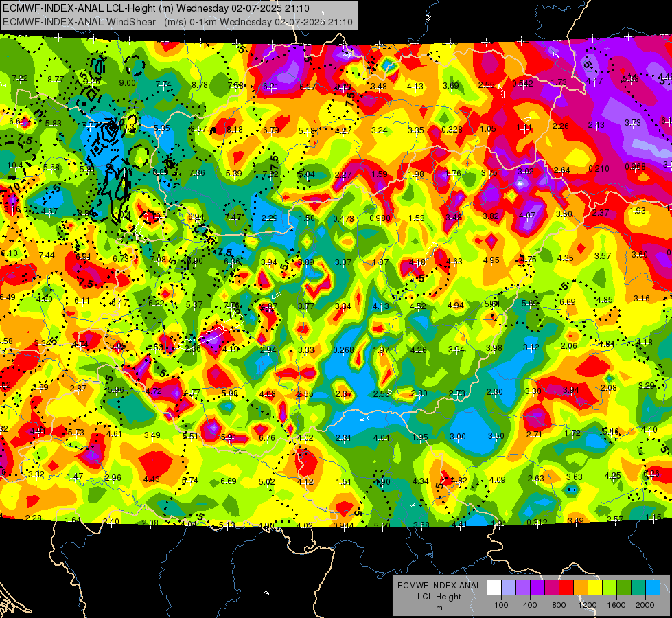Click the 3.02 value on the map

(526, 172)
